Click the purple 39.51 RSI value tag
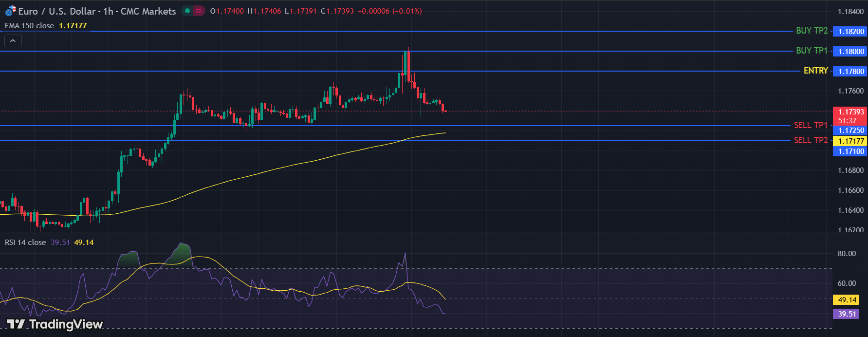This screenshot has width=868, height=337. click(x=847, y=314)
